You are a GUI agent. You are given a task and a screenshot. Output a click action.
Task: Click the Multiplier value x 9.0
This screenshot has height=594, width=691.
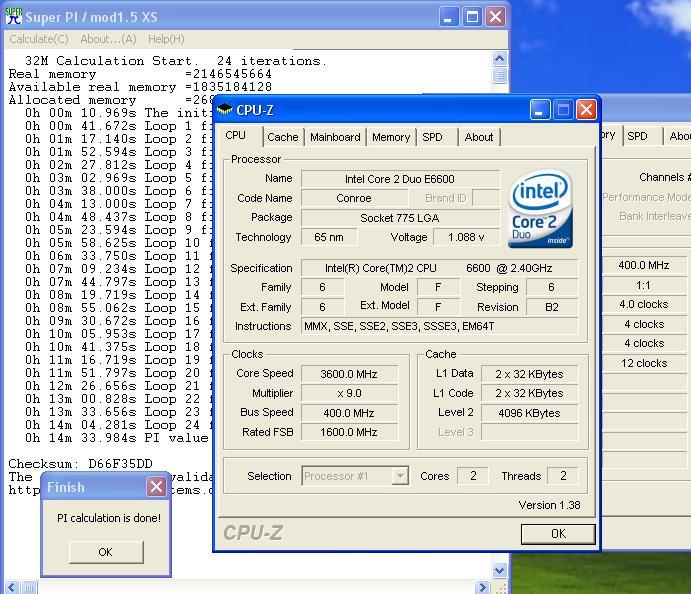[349, 393]
